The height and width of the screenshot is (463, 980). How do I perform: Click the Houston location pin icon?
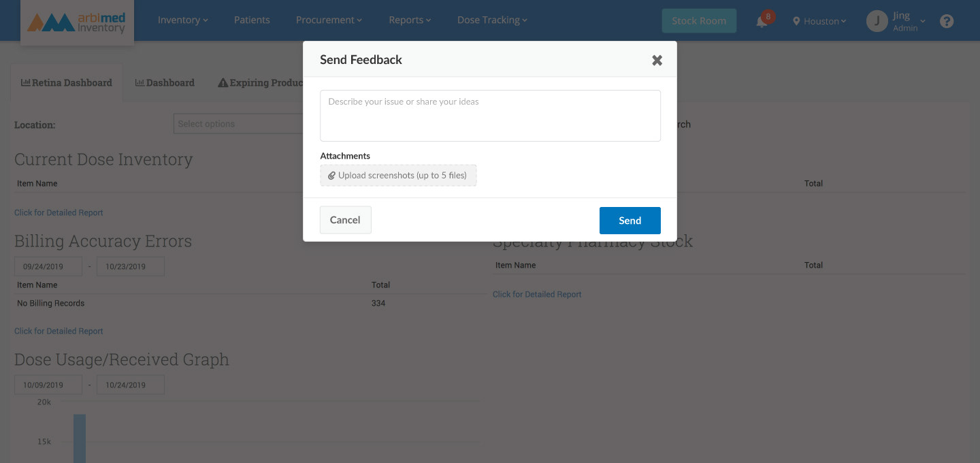[796, 21]
